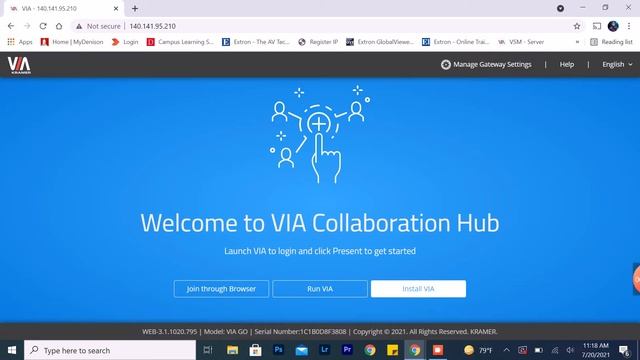Expand the hidden system tray icons chevron

click(x=507, y=350)
